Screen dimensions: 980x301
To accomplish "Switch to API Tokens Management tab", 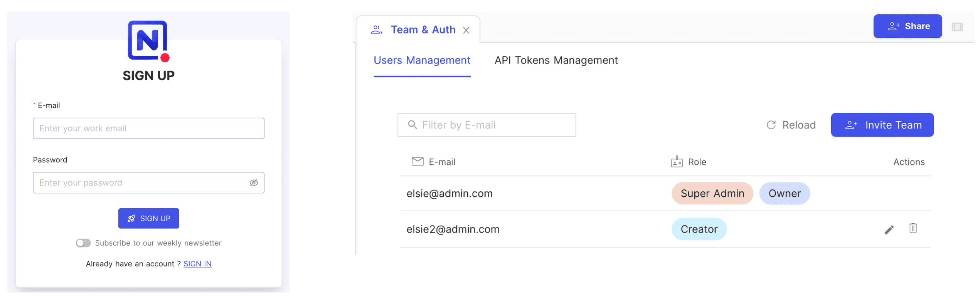I will pos(556,60).
